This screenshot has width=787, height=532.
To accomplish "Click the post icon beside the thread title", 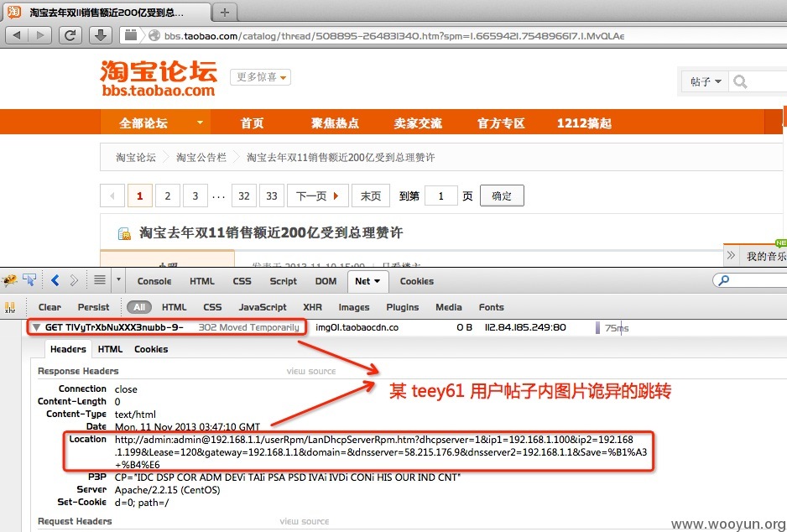I will click(124, 233).
